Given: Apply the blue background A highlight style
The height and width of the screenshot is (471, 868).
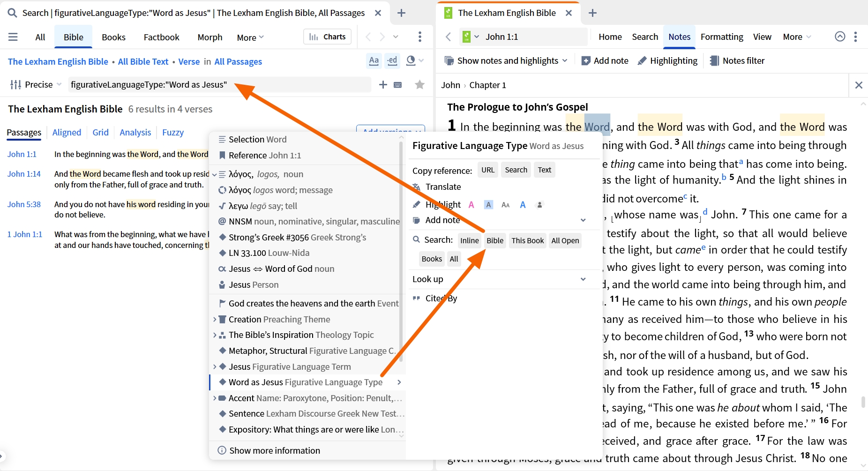Looking at the screenshot, I should [x=488, y=205].
